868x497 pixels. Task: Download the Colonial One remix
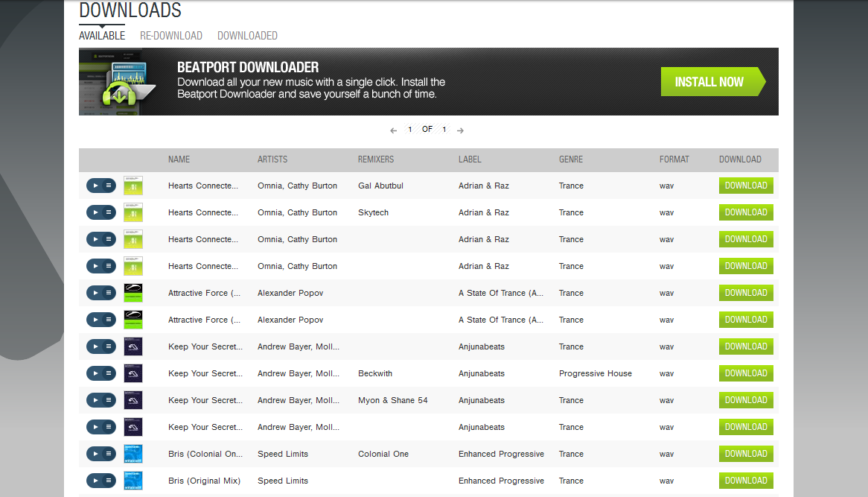click(746, 454)
